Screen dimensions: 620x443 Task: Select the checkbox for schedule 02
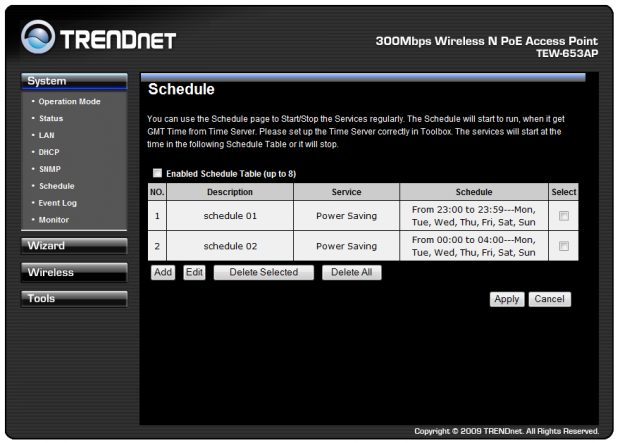(x=563, y=246)
